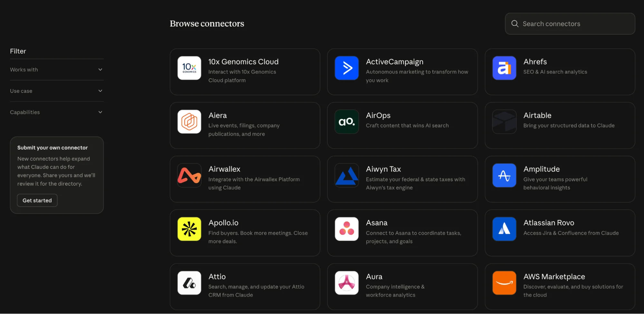Click the search magnifier icon
This screenshot has height=314, width=644.
[515, 24]
